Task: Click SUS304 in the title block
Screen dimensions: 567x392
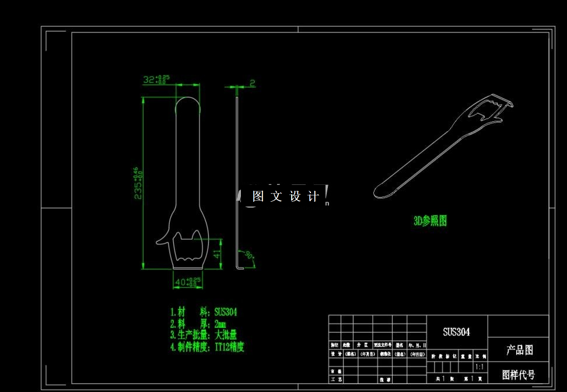Action: pyautogui.click(x=456, y=332)
